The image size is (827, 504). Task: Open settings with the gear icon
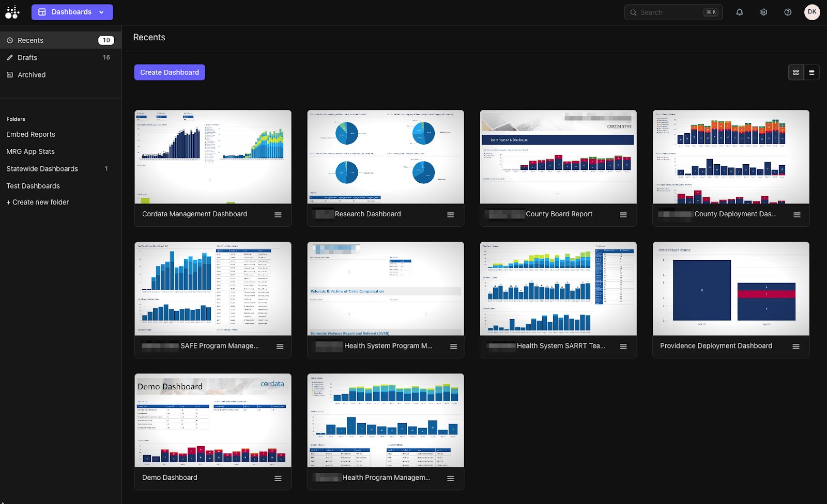coord(763,12)
